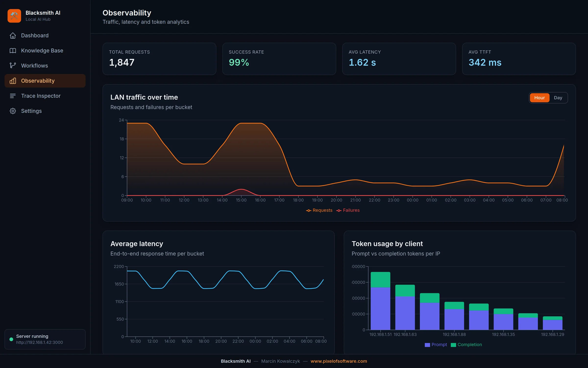This screenshot has height=368, width=588.
Task: Switch traffic chart to Day view
Action: (x=558, y=98)
